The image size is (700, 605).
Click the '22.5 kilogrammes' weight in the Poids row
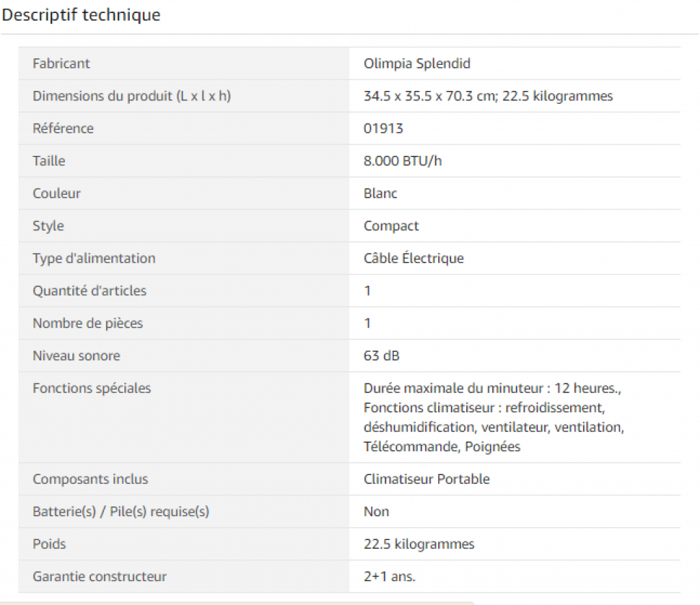point(419,544)
